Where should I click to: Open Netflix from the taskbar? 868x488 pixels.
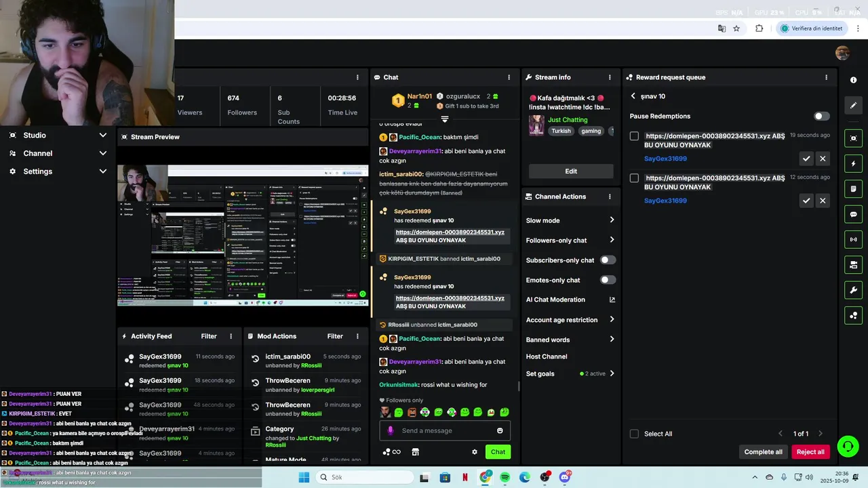(x=465, y=477)
